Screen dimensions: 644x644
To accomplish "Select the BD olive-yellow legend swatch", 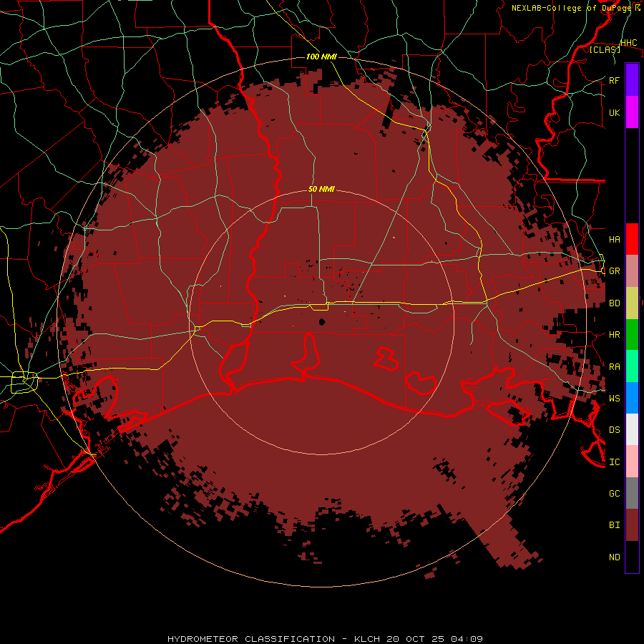I will (632, 303).
